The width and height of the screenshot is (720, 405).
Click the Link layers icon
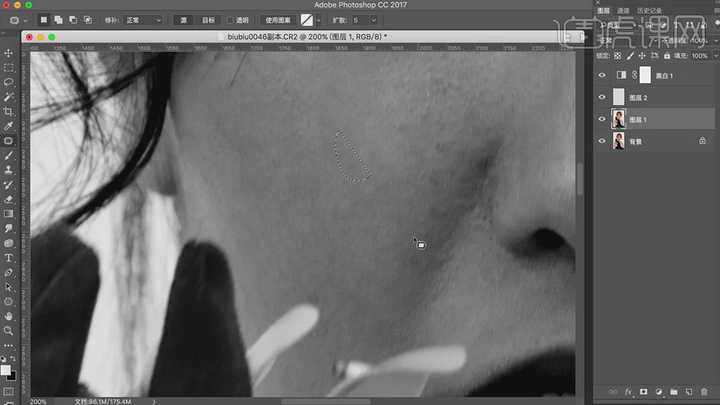pyautogui.click(x=613, y=392)
